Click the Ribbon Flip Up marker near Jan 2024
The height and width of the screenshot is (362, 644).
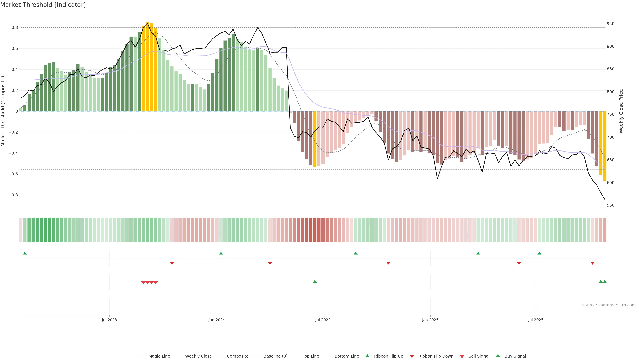coord(221,253)
